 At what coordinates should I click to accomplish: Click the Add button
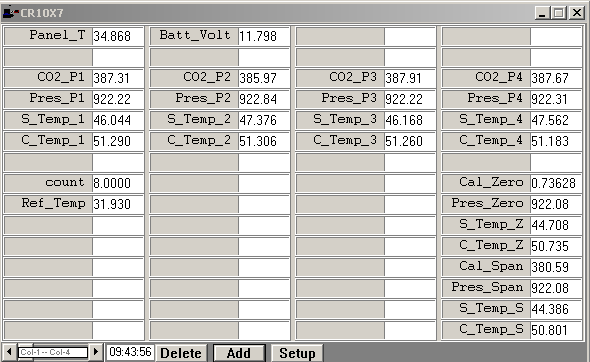pyautogui.click(x=239, y=353)
